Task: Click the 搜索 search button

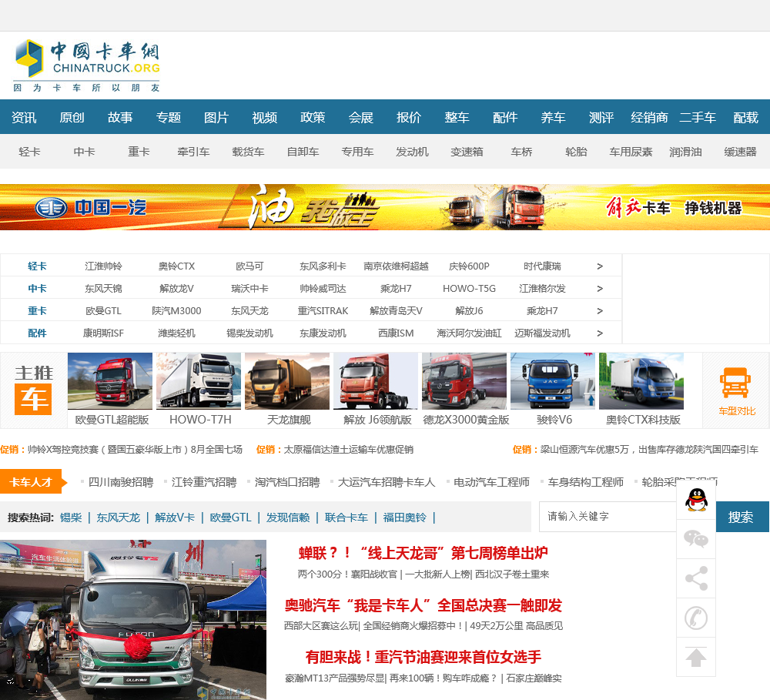Action: pyautogui.click(x=742, y=517)
